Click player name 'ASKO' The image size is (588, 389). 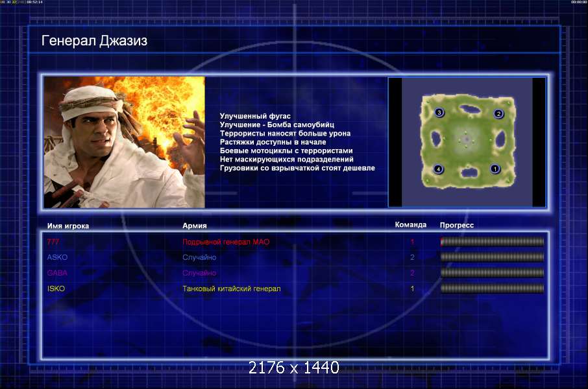click(x=57, y=257)
